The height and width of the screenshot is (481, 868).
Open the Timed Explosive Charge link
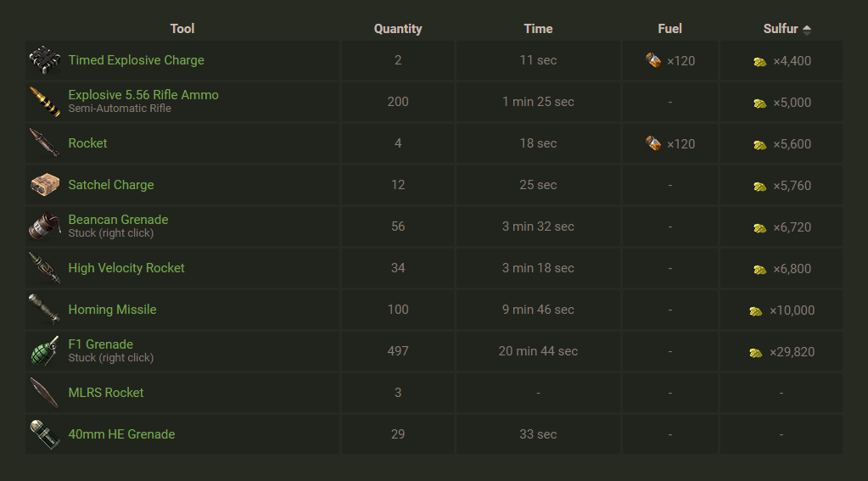136,60
